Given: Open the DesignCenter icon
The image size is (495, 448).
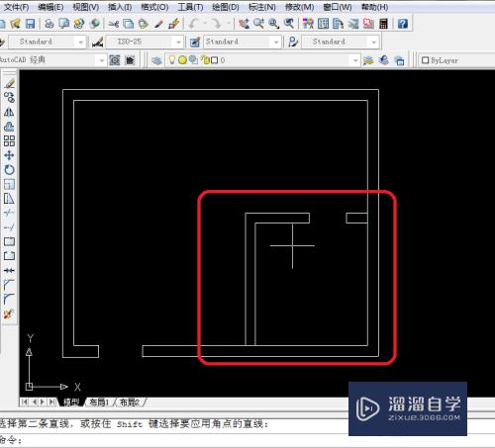Looking at the screenshot, I should (x=323, y=24).
